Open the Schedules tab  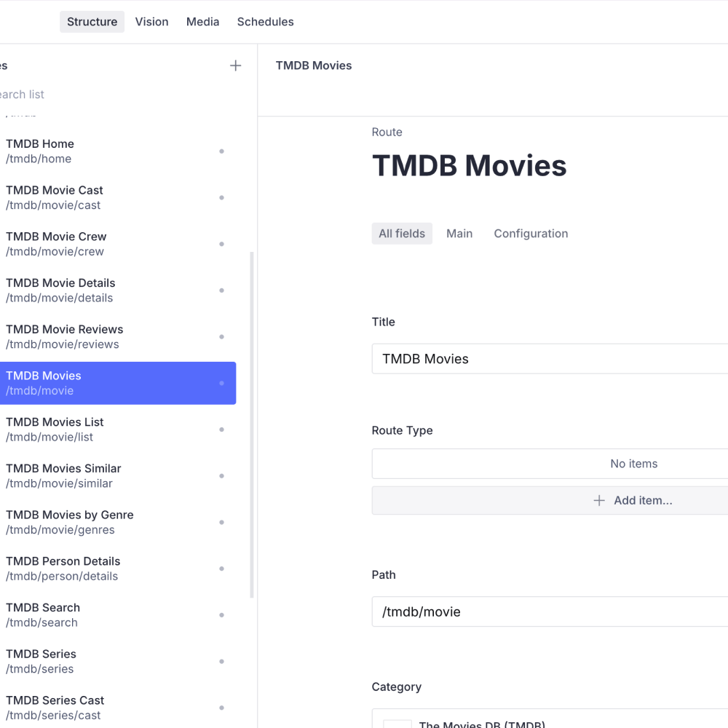[265, 22]
